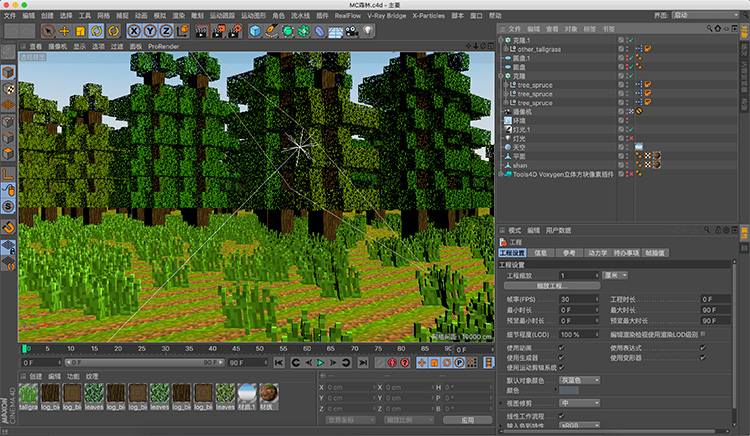The width and height of the screenshot is (750, 436).
Task: Open the green generator objects icon
Action: (287, 31)
